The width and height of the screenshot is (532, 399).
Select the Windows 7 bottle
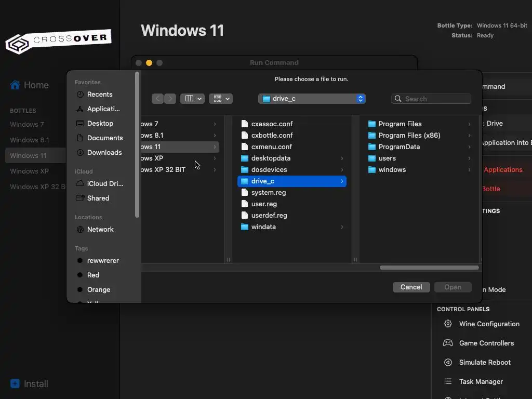[27, 124]
